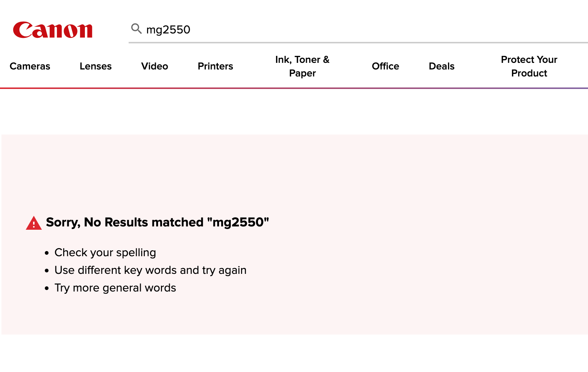Image resolution: width=588 pixels, height=372 pixels.
Task: Open the Printers menu
Action: 215,66
